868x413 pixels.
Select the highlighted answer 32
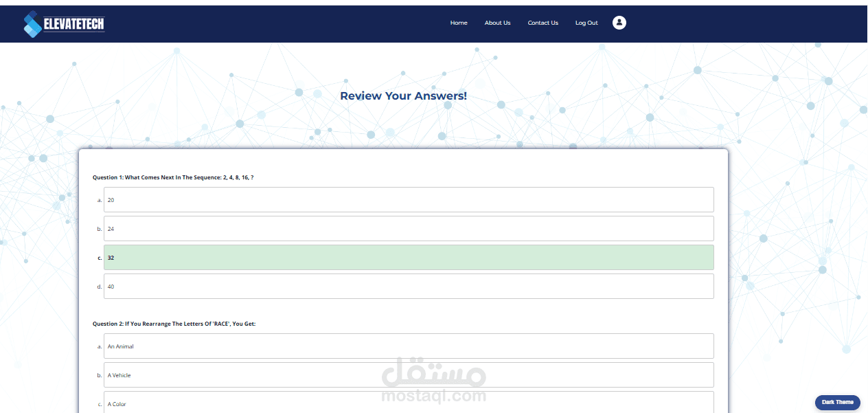pos(409,258)
